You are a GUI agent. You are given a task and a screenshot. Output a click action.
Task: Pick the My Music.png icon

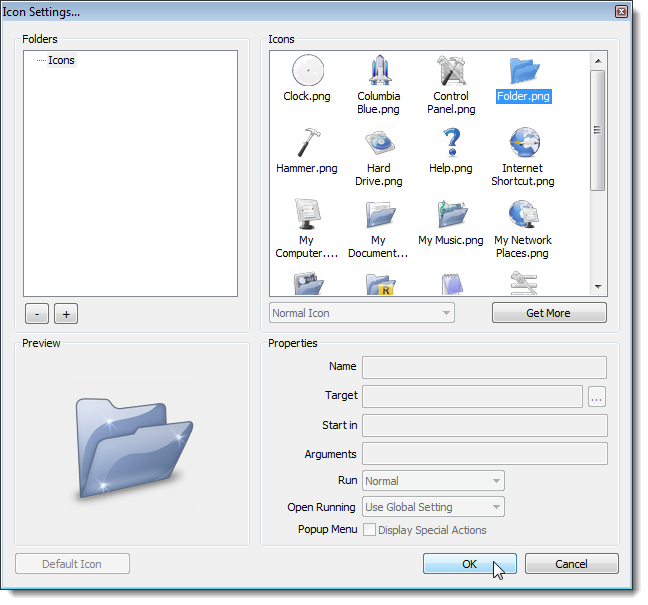click(452, 214)
